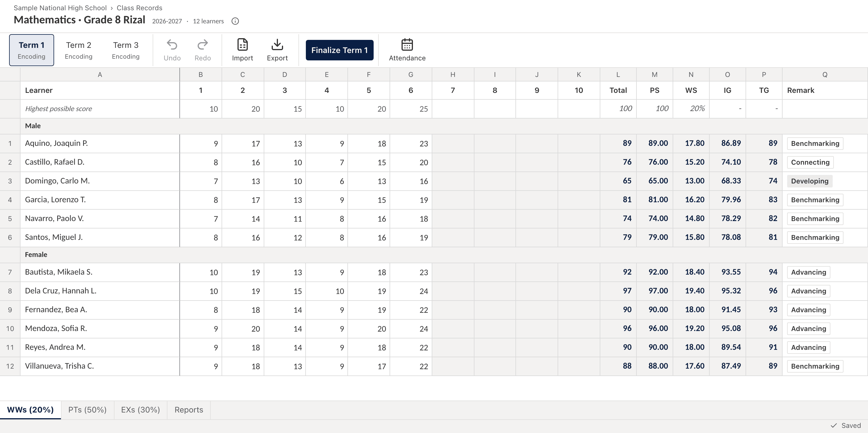
Task: Click Advancing remark for Dela Cruz
Action: [808, 291]
